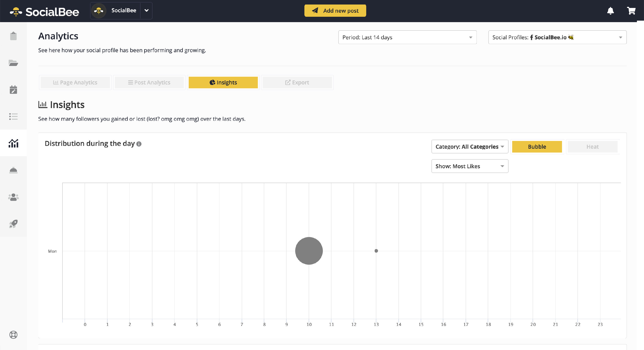
Task: Click the Analytics page heading
Action: (x=58, y=37)
